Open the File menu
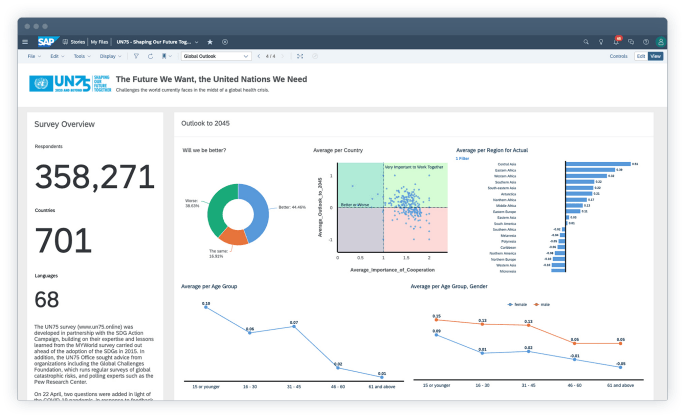685x418 pixels. tap(33, 56)
